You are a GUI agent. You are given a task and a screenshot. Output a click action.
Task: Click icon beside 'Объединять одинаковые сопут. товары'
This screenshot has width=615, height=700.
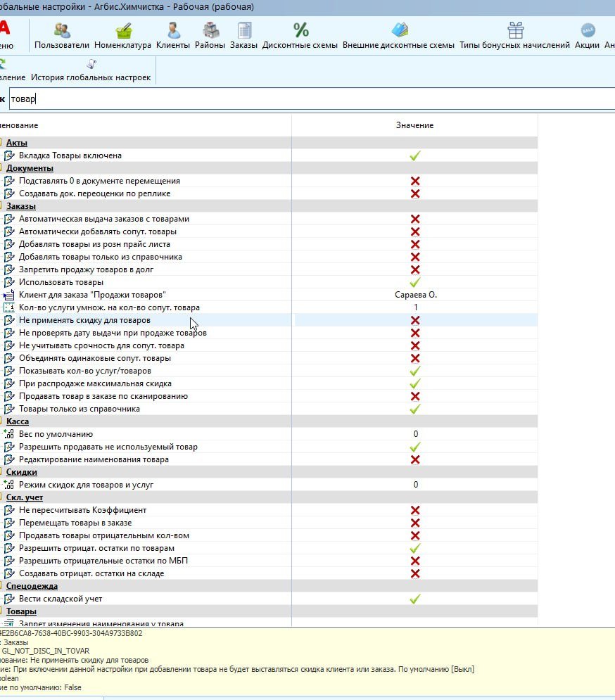click(9, 359)
